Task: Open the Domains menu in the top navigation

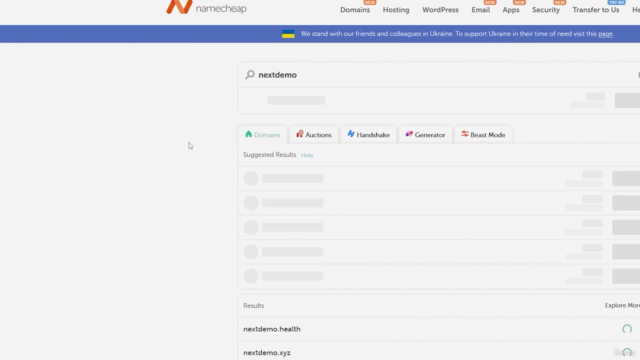Action: 355,10
